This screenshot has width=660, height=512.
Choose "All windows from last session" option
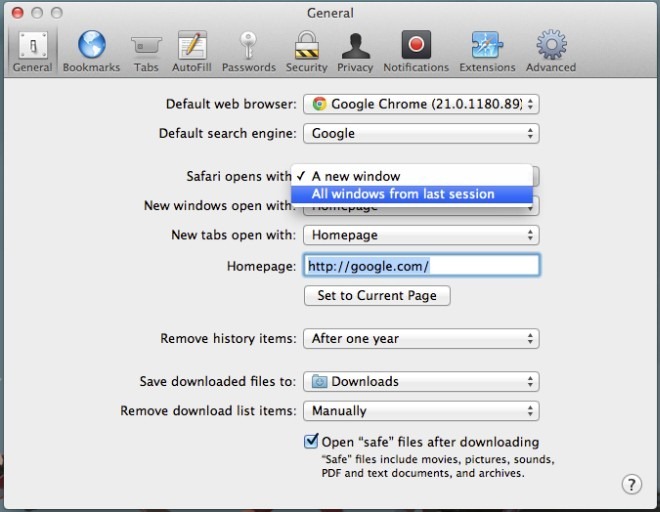(412, 194)
